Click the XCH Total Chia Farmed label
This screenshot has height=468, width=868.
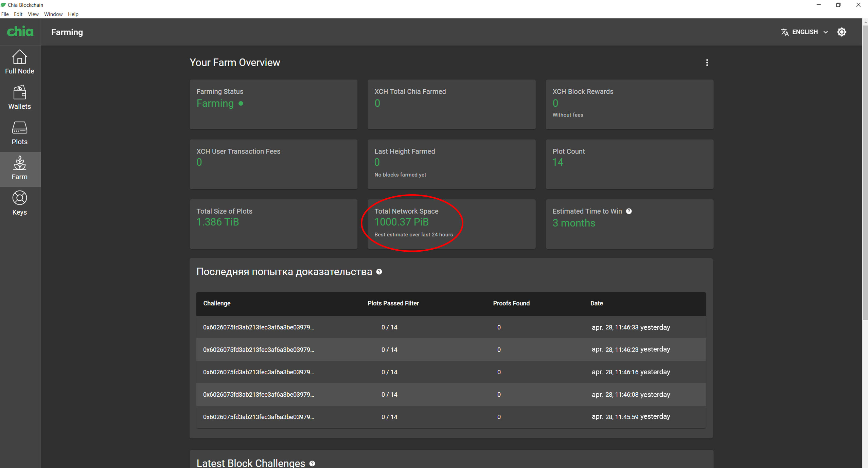click(410, 92)
